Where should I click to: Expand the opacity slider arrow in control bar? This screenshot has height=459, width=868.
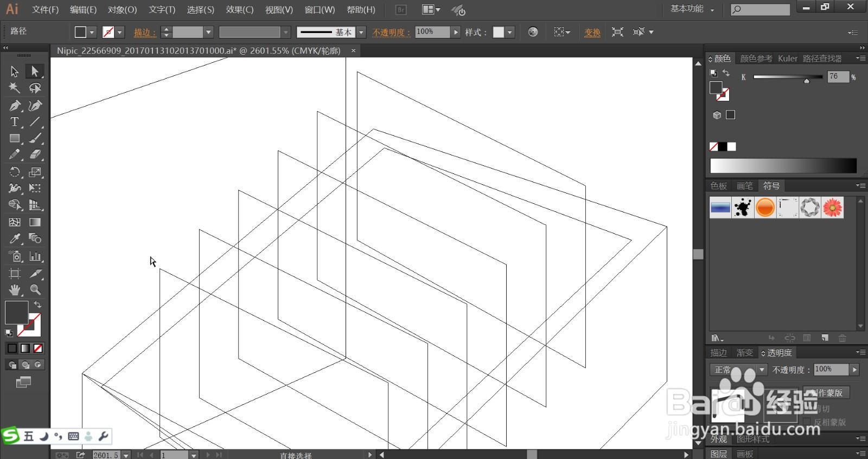(456, 33)
